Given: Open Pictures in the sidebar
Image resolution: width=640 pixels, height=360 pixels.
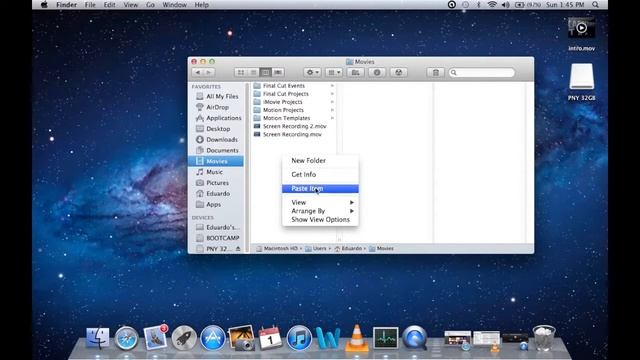Looking at the screenshot, I should (217, 183).
